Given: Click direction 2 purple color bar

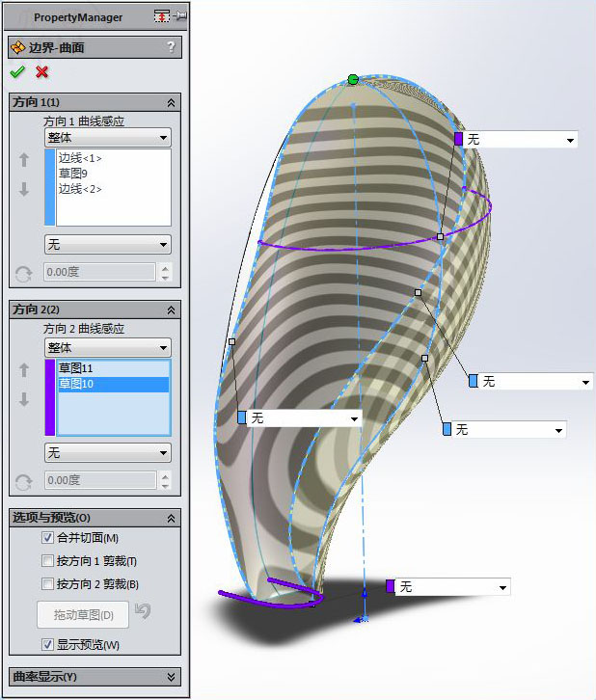Looking at the screenshot, I should coord(49,397).
